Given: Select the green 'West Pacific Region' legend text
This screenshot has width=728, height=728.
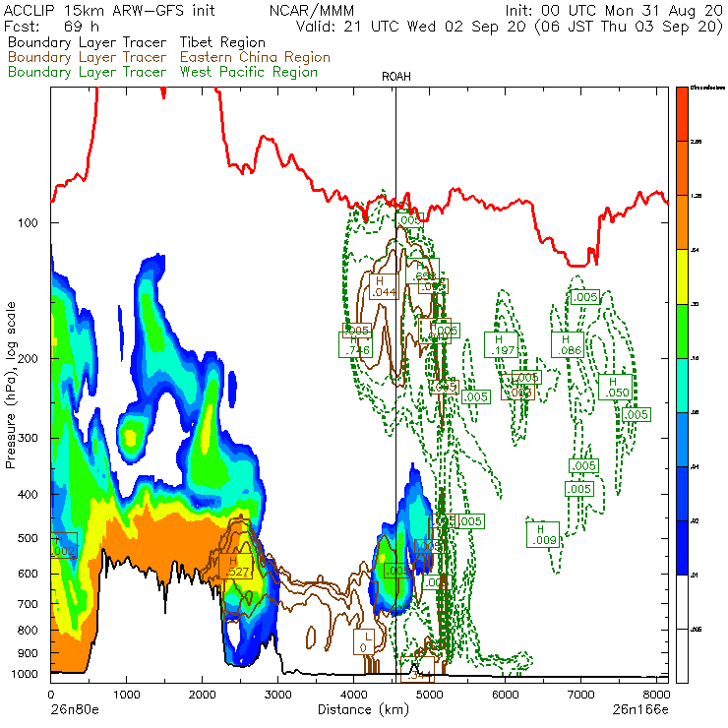Looking at the screenshot, I should pos(249,72).
